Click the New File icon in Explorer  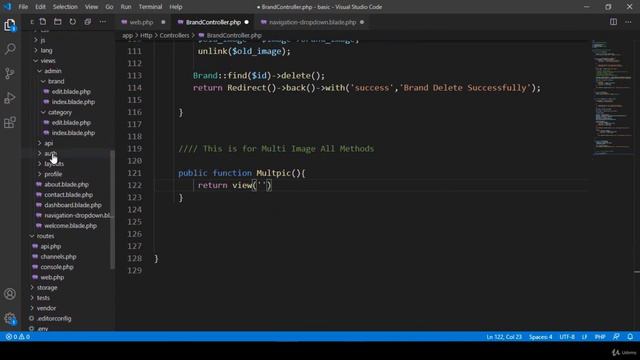43,22
